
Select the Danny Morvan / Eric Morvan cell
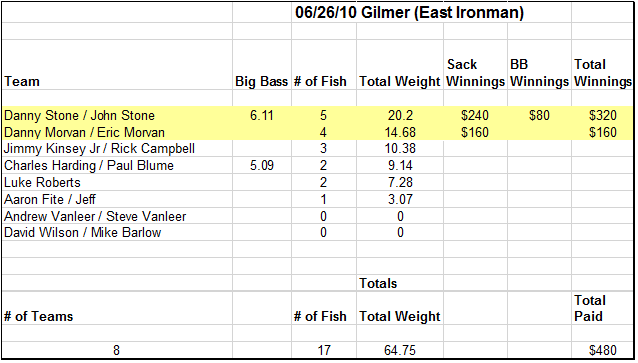pyautogui.click(x=117, y=132)
